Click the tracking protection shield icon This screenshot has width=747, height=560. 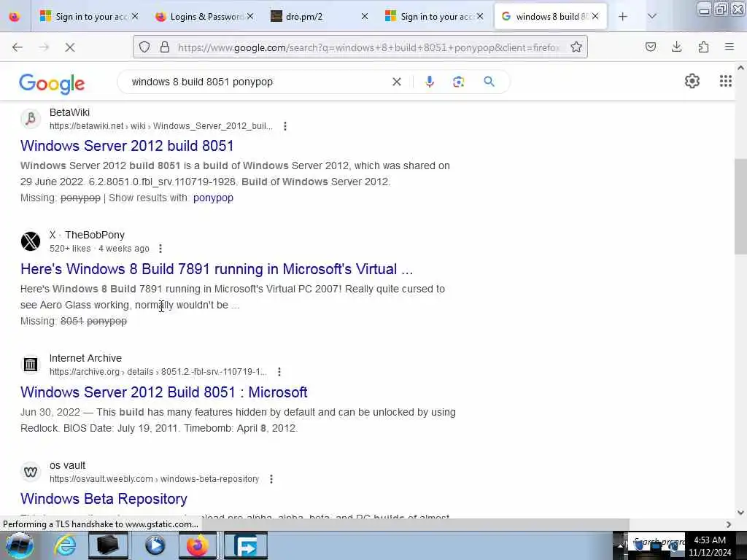(x=144, y=47)
